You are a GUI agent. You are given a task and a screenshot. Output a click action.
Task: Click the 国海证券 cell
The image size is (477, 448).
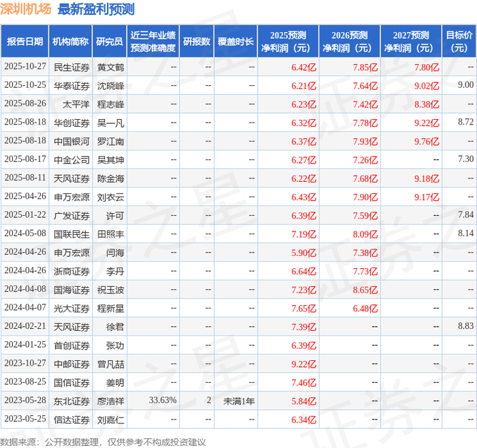pyautogui.click(x=72, y=289)
